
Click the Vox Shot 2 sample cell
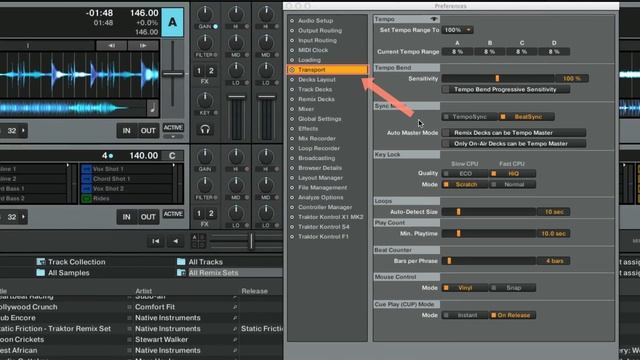point(127,189)
